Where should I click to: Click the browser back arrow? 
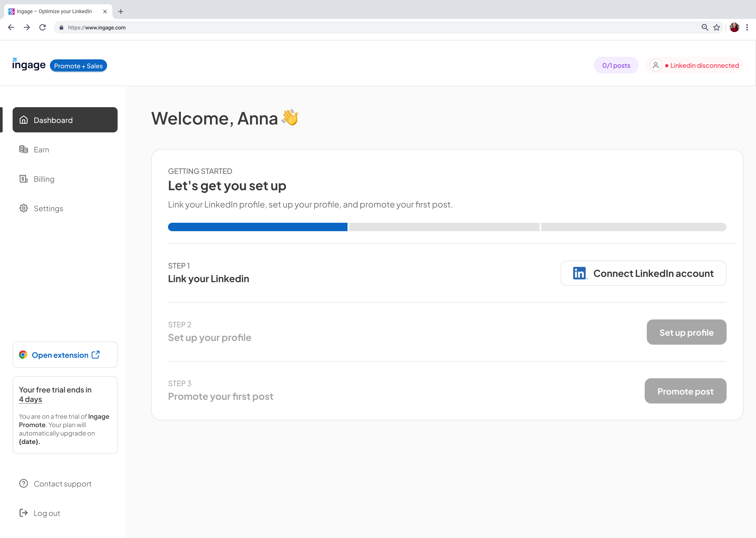click(11, 28)
